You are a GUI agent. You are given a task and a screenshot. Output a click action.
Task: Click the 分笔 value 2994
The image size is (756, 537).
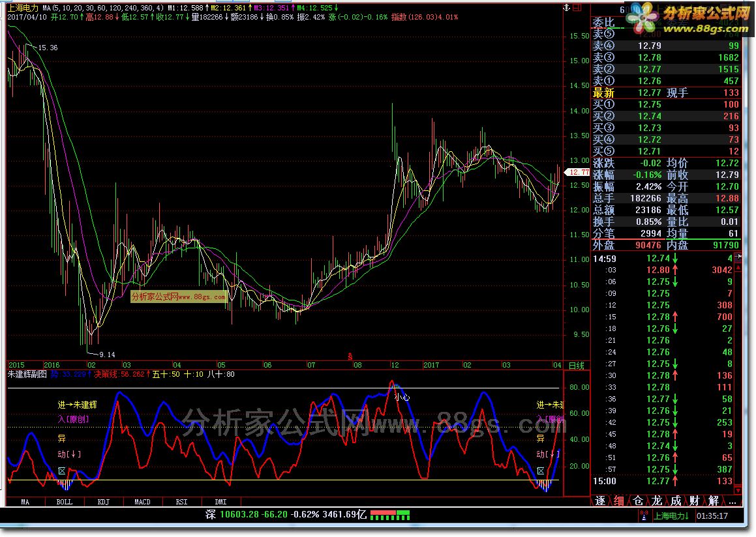coord(651,233)
